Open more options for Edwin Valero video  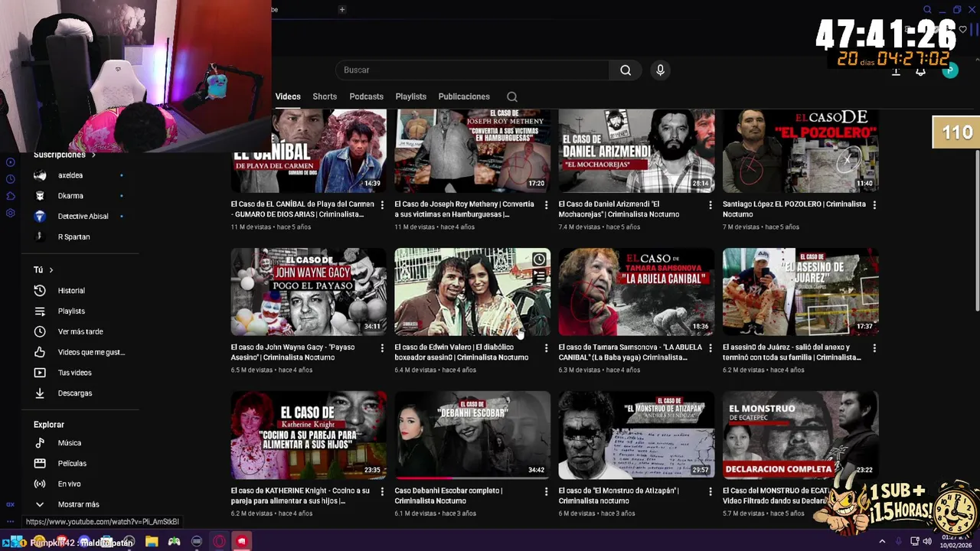(546, 348)
